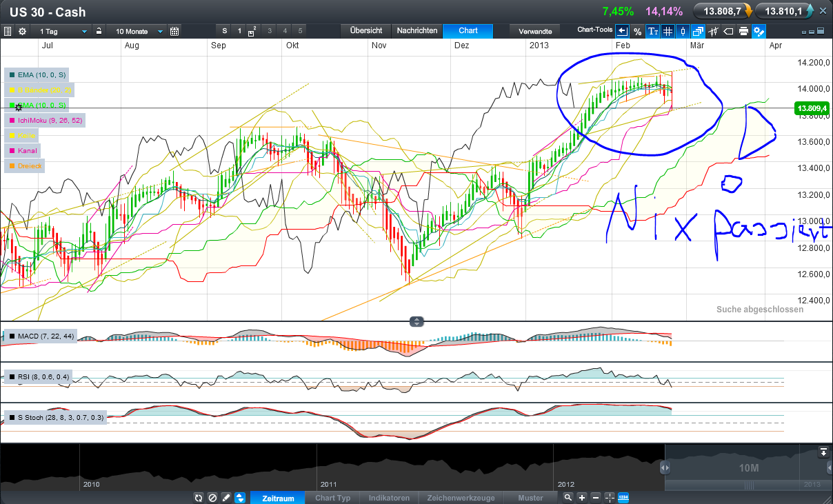Collapse indicator pane with divider arrow handle

point(417,321)
